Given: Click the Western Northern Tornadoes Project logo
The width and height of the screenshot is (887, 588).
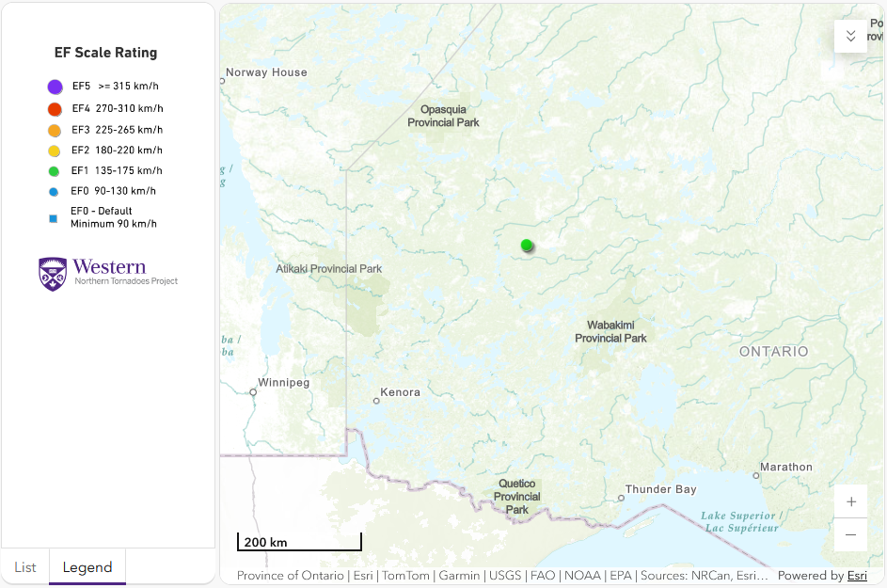Looking at the screenshot, I should coord(108,275).
